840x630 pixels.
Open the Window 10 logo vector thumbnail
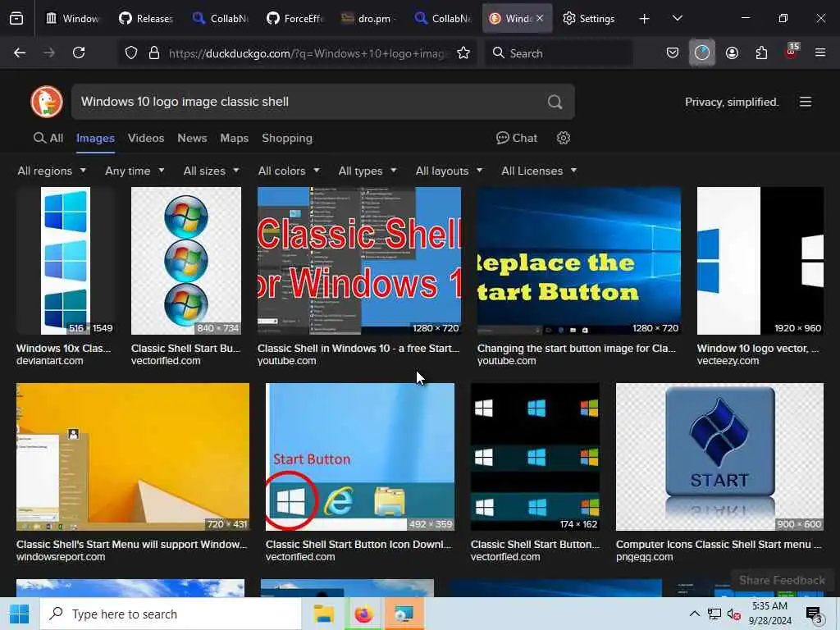[x=760, y=261]
